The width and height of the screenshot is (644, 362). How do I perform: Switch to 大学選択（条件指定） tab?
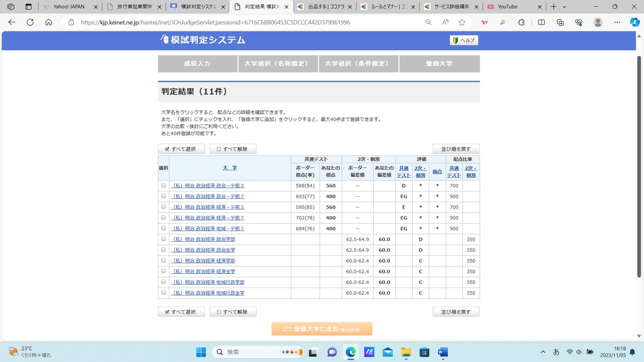(x=358, y=63)
